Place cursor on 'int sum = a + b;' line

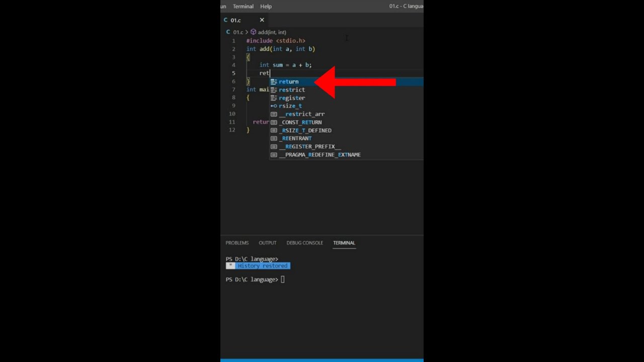point(285,65)
